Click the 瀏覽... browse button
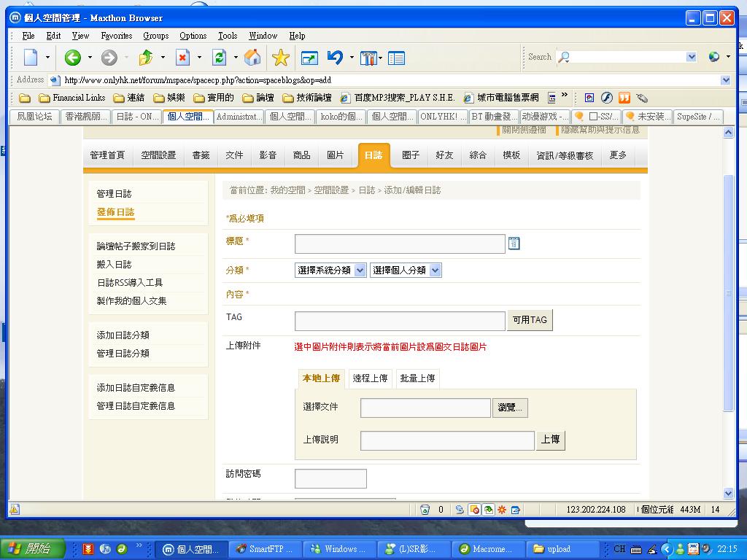The image size is (747, 560). click(510, 408)
